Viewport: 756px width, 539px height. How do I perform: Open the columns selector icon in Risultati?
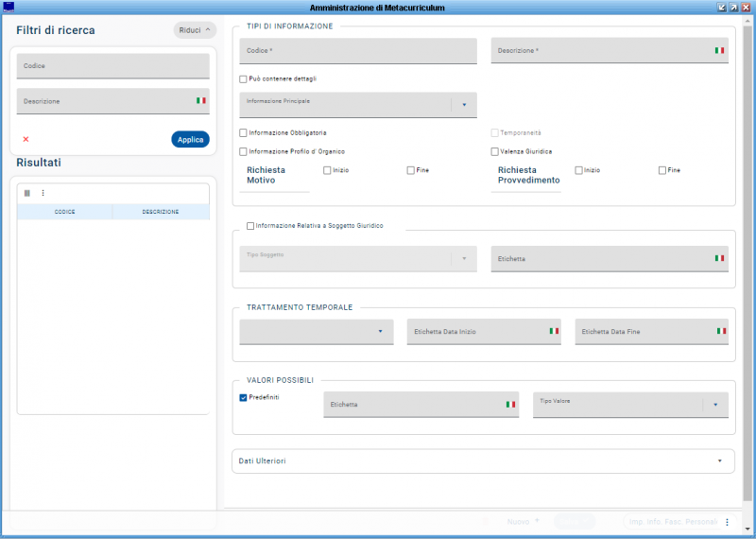26,193
